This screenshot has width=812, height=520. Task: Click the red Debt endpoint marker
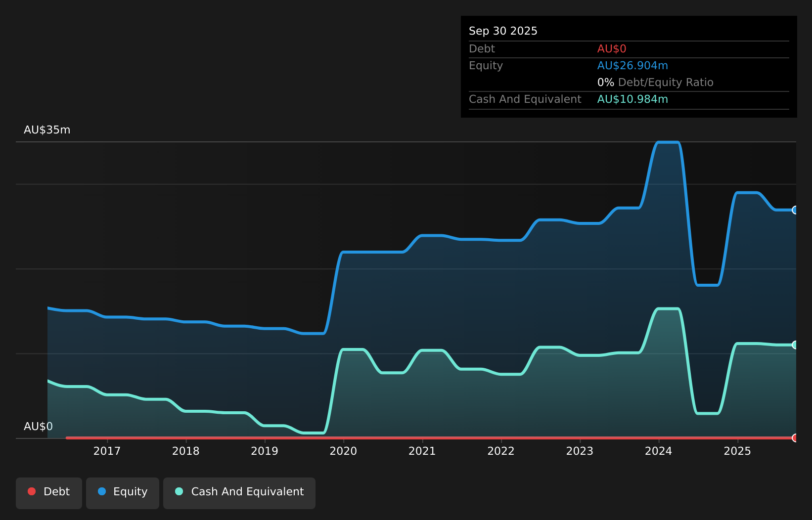click(795, 438)
